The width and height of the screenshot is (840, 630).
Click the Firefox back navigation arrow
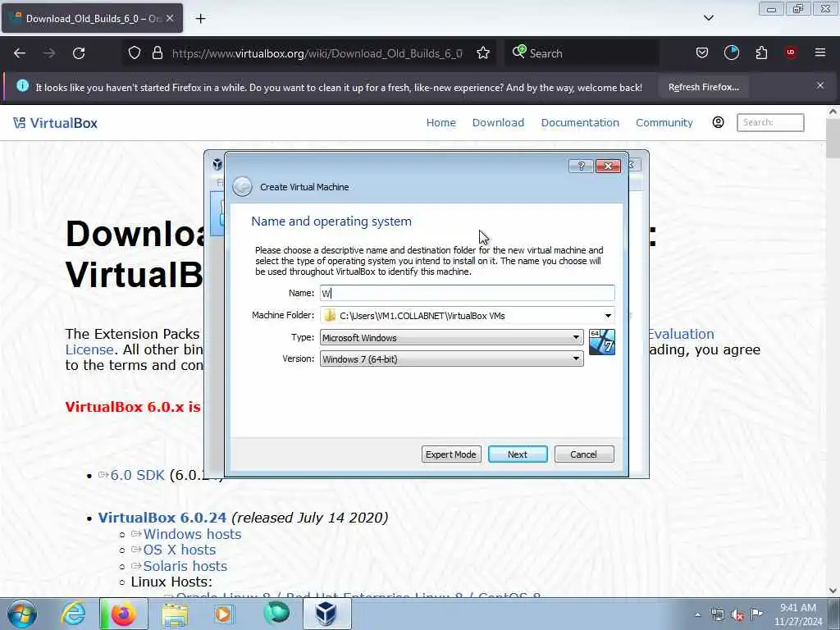20,53
